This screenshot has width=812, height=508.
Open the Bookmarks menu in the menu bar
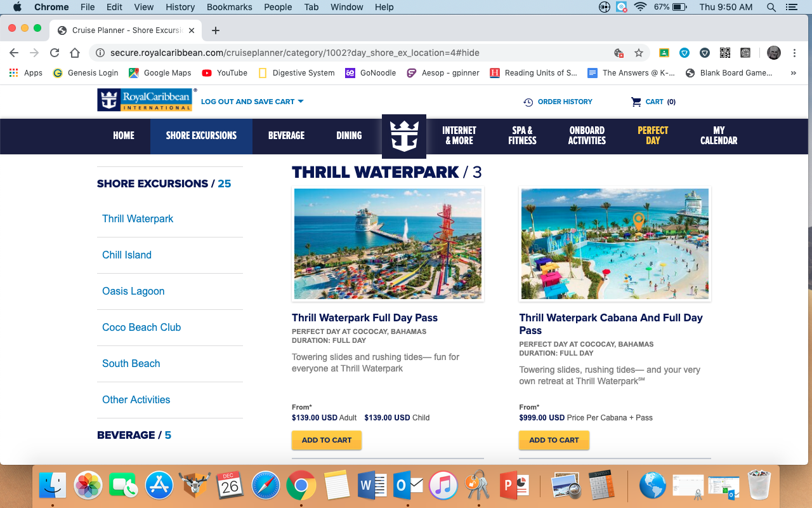click(x=230, y=7)
